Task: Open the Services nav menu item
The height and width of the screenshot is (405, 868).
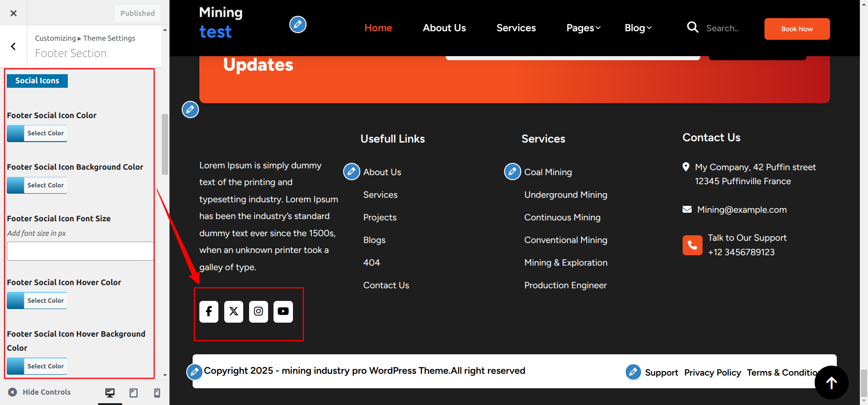Action: pyautogui.click(x=516, y=28)
